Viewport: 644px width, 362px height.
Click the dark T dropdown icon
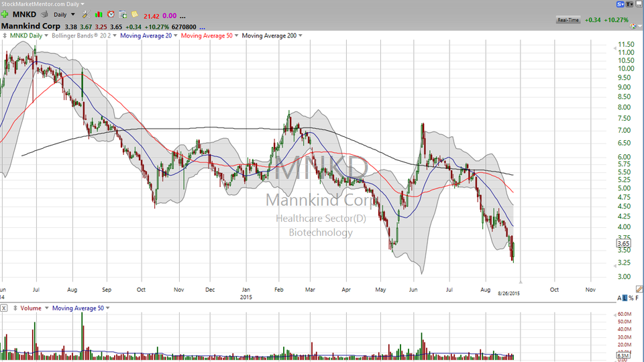click(x=630, y=4)
